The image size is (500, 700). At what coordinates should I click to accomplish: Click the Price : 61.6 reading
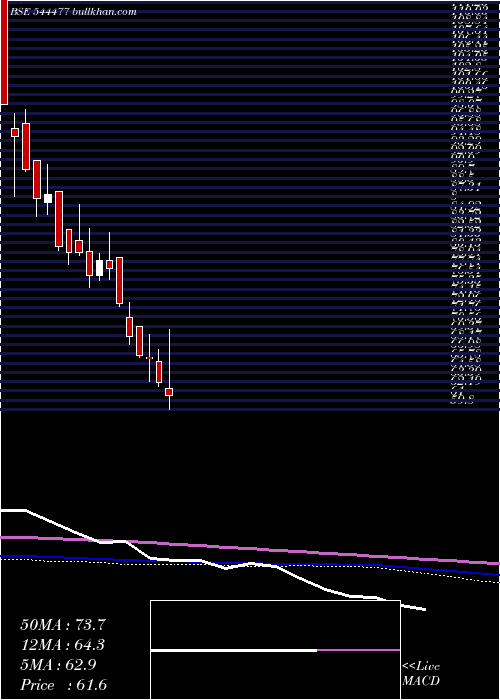click(x=63, y=685)
